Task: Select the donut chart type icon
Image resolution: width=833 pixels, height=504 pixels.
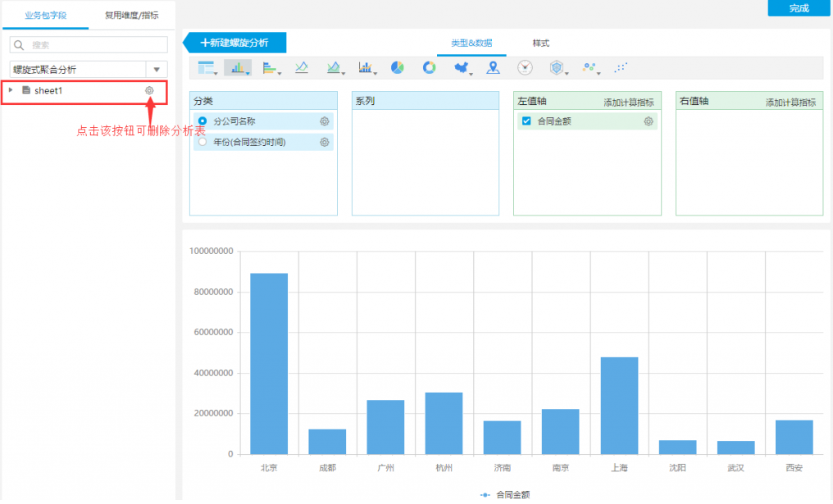Action: [430, 67]
